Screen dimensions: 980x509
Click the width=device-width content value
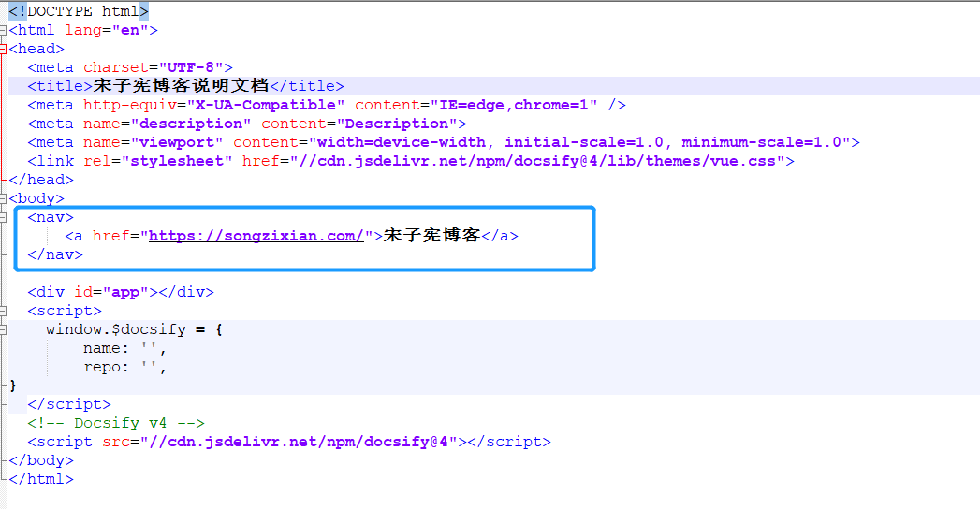[402, 142]
